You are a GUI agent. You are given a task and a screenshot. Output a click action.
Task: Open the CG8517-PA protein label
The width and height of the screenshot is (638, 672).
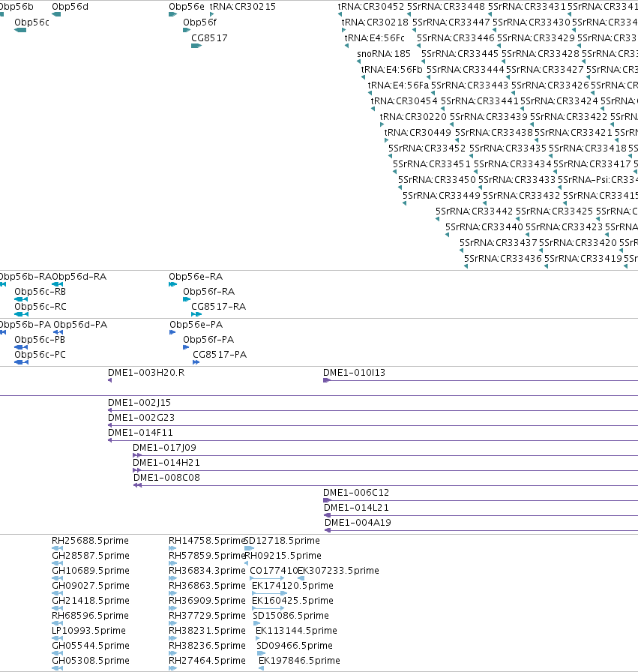tap(220, 355)
